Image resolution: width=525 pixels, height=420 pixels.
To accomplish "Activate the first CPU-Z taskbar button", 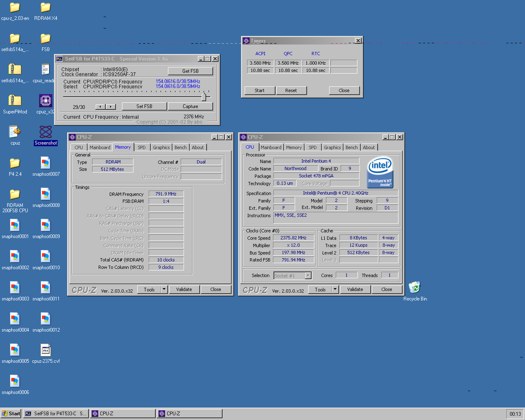I will coord(122,413).
